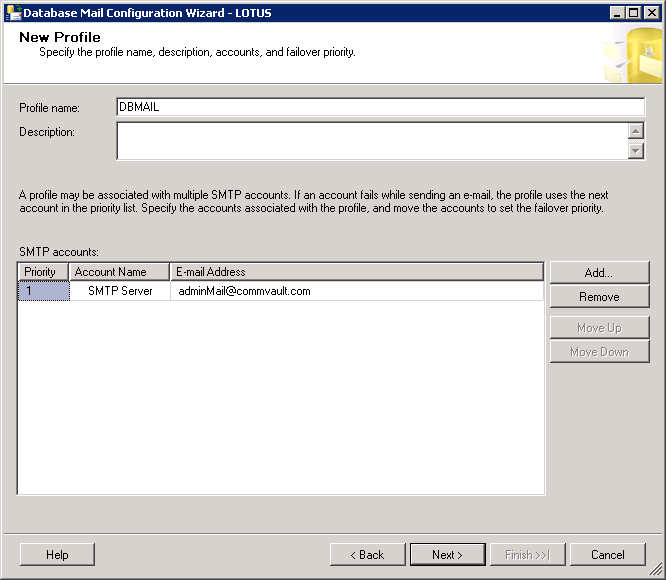The width and height of the screenshot is (666, 580).
Task: Minimize the wizard window
Action: click(x=617, y=13)
